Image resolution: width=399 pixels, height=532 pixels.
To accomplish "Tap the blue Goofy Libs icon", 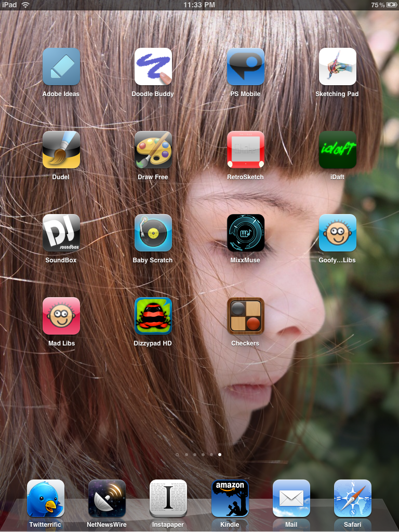I will 337,233.
